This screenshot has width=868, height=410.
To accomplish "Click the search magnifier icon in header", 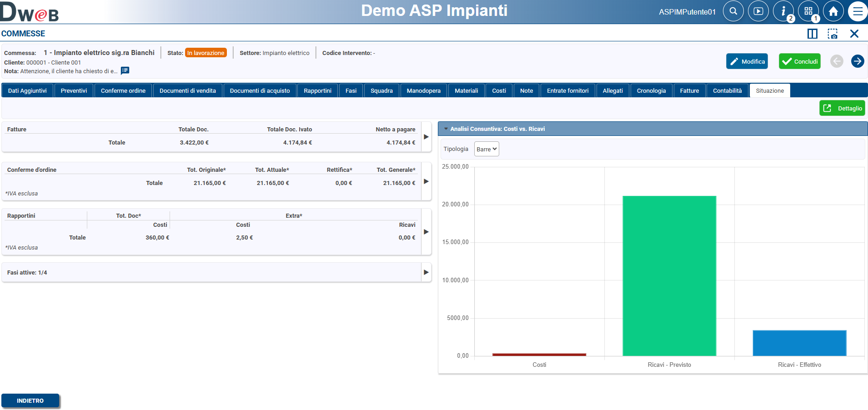I will tap(733, 11).
